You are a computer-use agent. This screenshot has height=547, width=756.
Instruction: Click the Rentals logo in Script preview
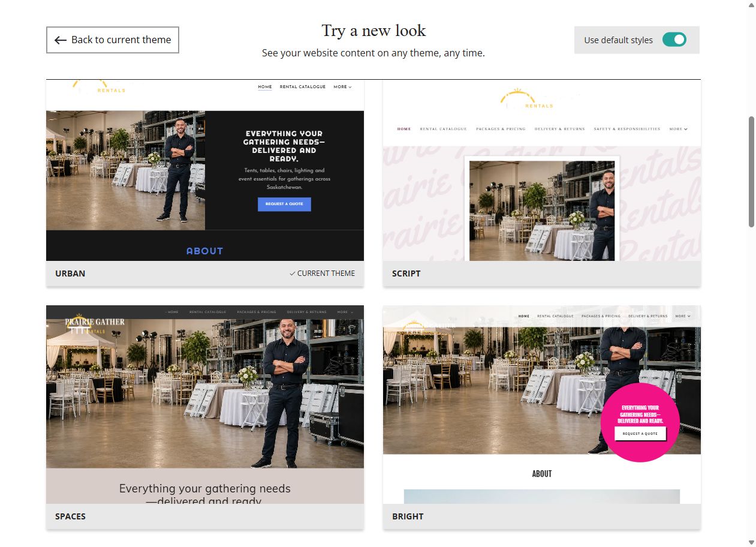(528, 100)
